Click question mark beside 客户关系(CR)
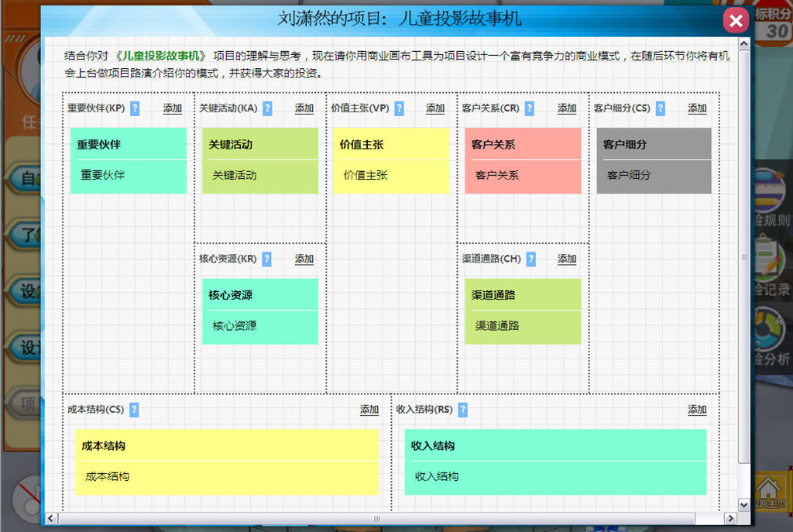The height and width of the screenshot is (532, 793). pos(530,108)
